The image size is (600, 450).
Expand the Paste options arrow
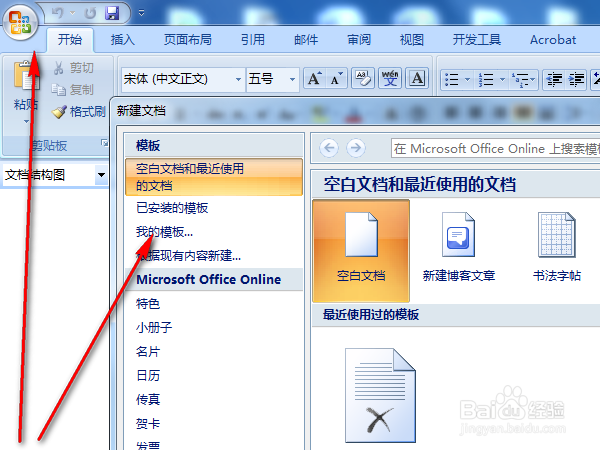point(26,122)
